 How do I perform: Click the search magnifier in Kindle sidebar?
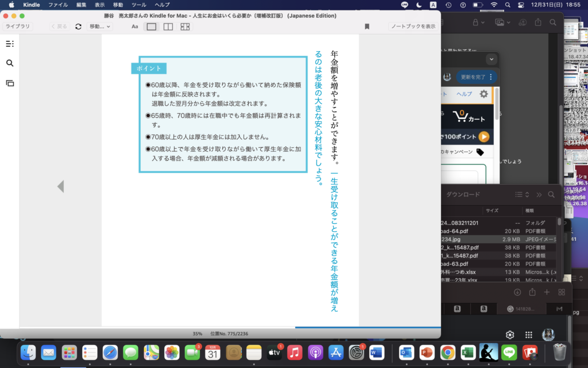click(10, 63)
